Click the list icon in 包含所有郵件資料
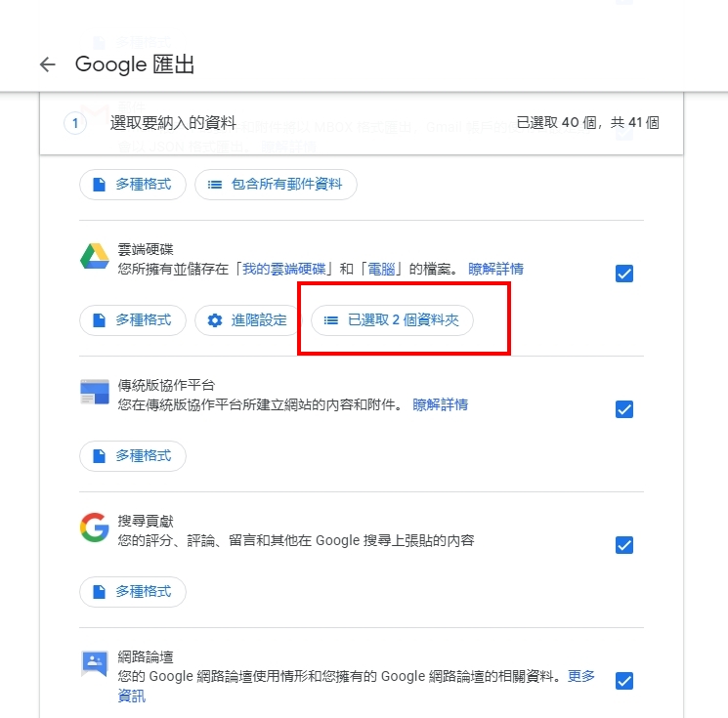 (x=215, y=185)
